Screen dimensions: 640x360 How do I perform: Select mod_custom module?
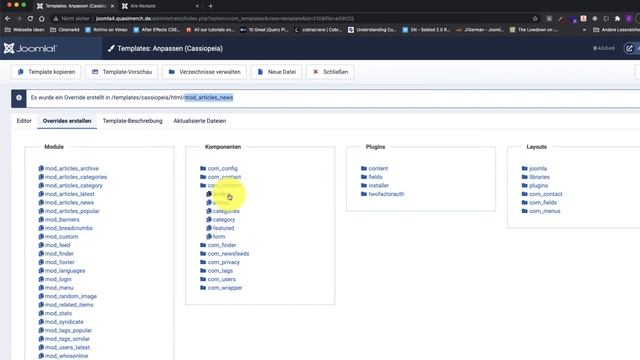pos(58,237)
